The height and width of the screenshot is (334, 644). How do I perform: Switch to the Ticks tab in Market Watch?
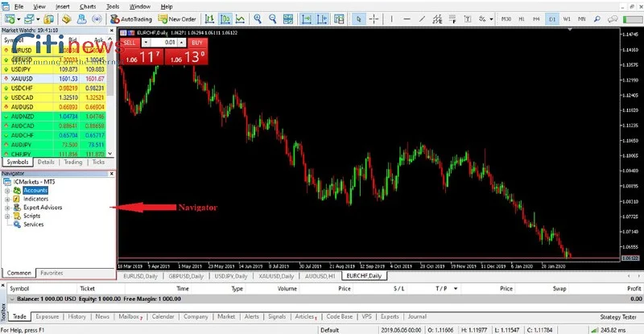pos(98,162)
